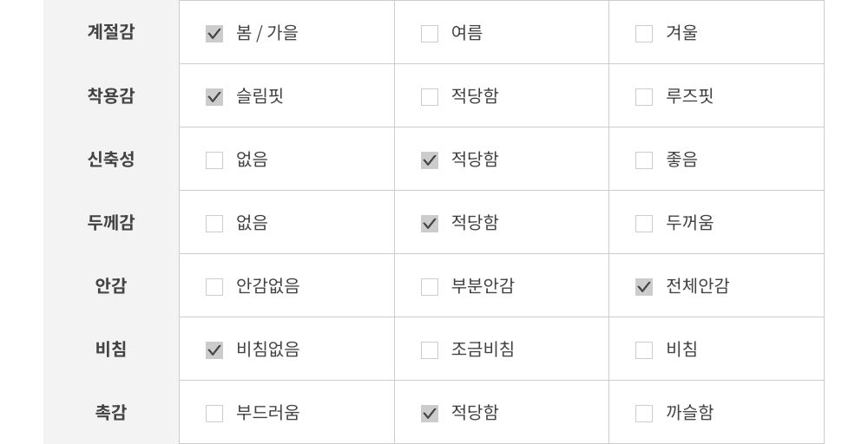The height and width of the screenshot is (444, 868).
Task: Check 적당함 in the 착용감 row
Action: pos(430,97)
